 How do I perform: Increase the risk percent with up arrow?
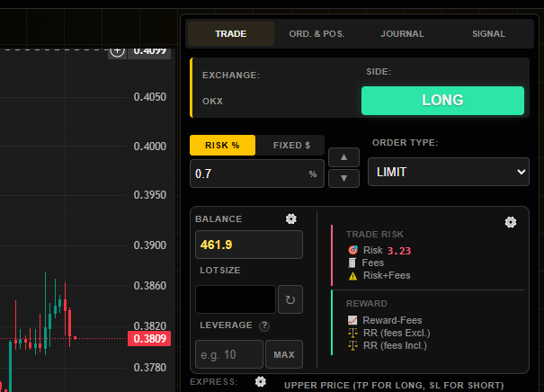coord(343,157)
